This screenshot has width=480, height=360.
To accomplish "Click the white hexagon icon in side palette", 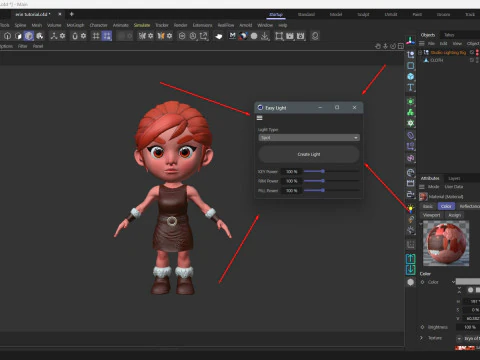I will (x=411, y=282).
